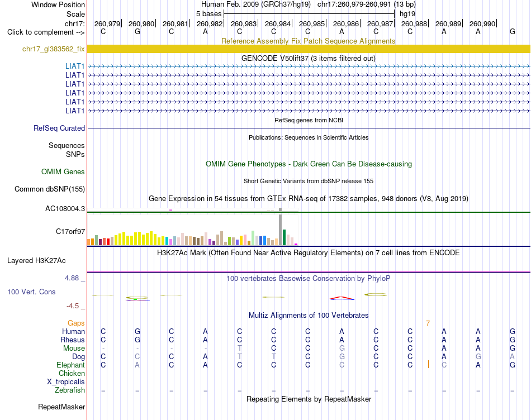Click the chr17_gl383562_fix track label

(53, 49)
